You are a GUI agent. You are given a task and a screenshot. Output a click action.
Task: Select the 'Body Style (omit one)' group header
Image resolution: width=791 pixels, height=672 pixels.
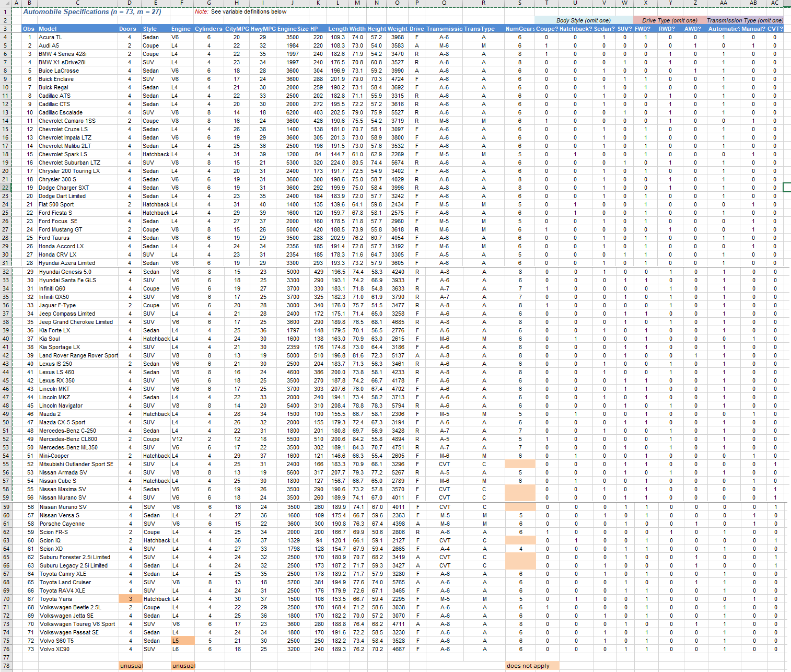tap(584, 20)
